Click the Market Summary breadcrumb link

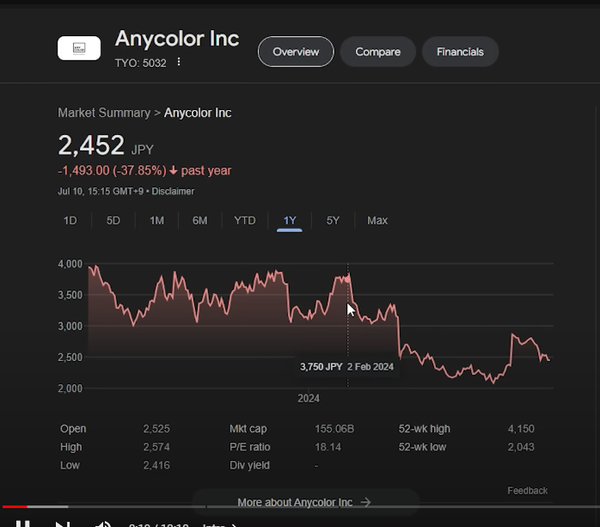point(104,113)
